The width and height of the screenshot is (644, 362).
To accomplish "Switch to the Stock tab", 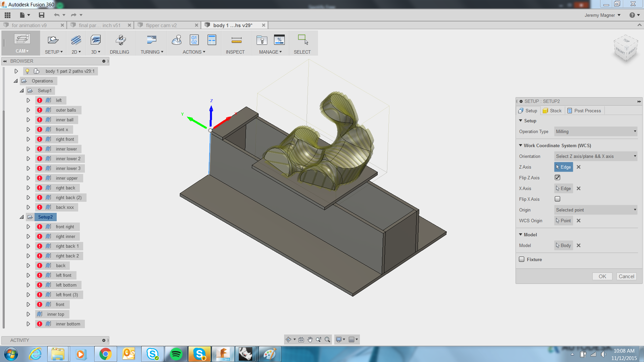I will (552, 111).
